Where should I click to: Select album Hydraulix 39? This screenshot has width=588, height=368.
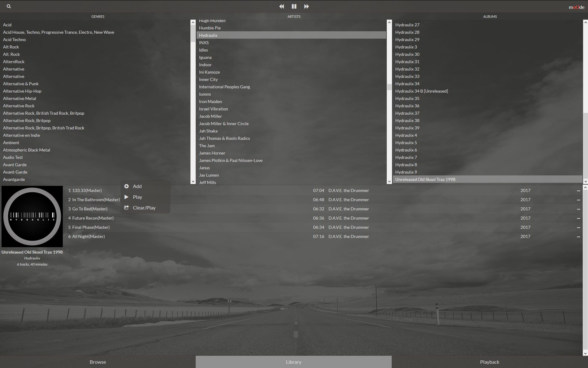tap(407, 128)
